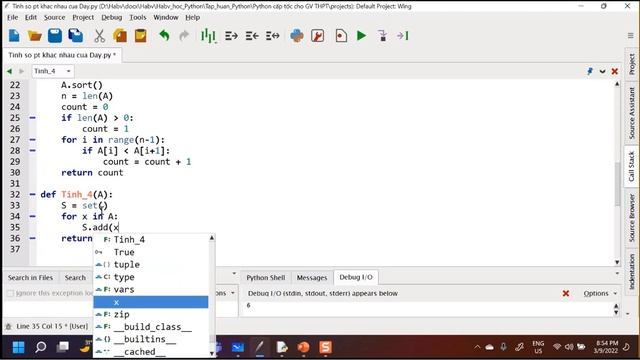Viewport: 640px width, 360px height.
Task: Click the editor scrollbar down arrow
Action: 617,262
